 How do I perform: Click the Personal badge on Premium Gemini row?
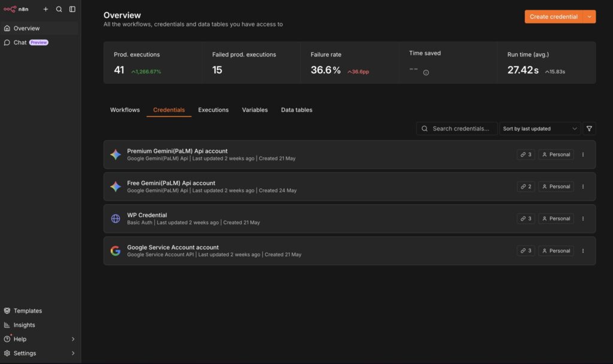[x=556, y=154]
